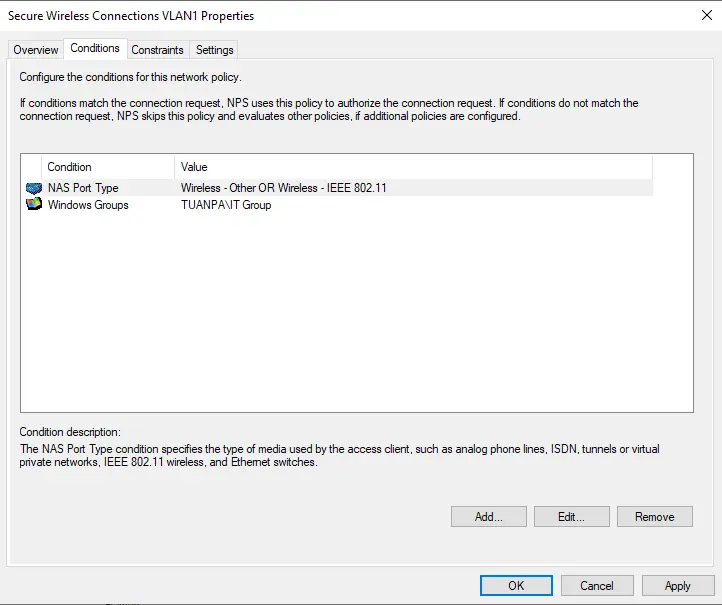Apply the policy changes

click(x=678, y=585)
